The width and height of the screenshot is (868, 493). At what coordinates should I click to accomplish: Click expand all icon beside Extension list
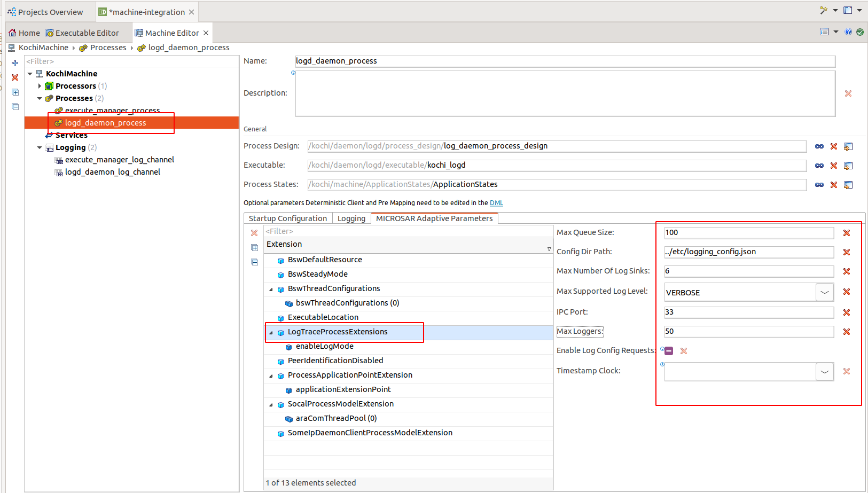click(x=254, y=247)
